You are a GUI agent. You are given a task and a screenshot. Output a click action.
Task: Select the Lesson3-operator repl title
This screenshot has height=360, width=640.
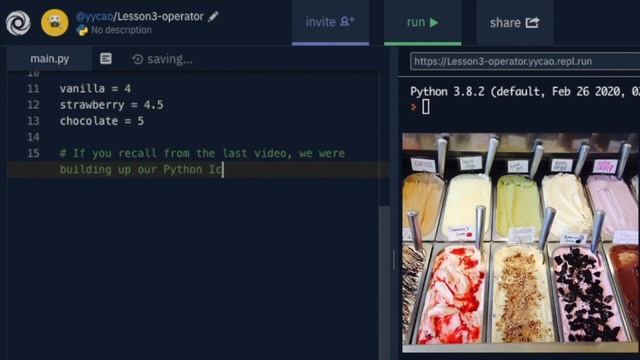click(x=160, y=16)
